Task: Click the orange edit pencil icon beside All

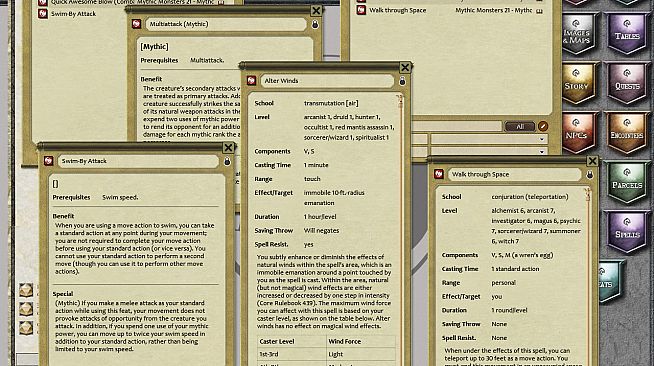Action: pyautogui.click(x=543, y=126)
